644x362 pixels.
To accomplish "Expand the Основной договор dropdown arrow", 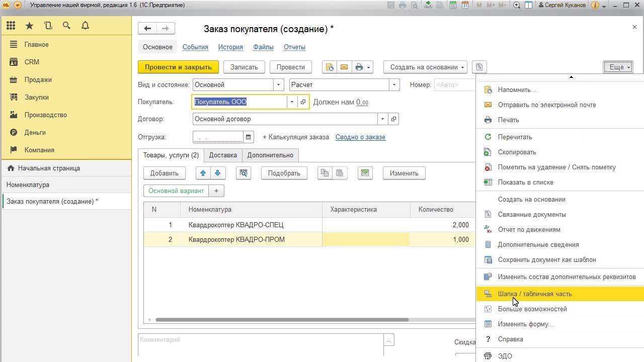I will pyautogui.click(x=382, y=119).
